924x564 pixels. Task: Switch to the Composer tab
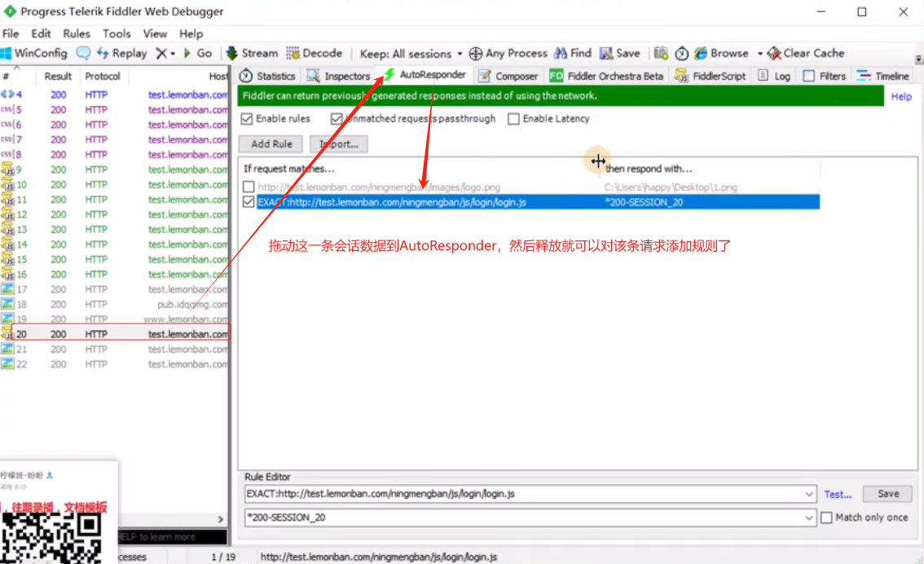(508, 76)
